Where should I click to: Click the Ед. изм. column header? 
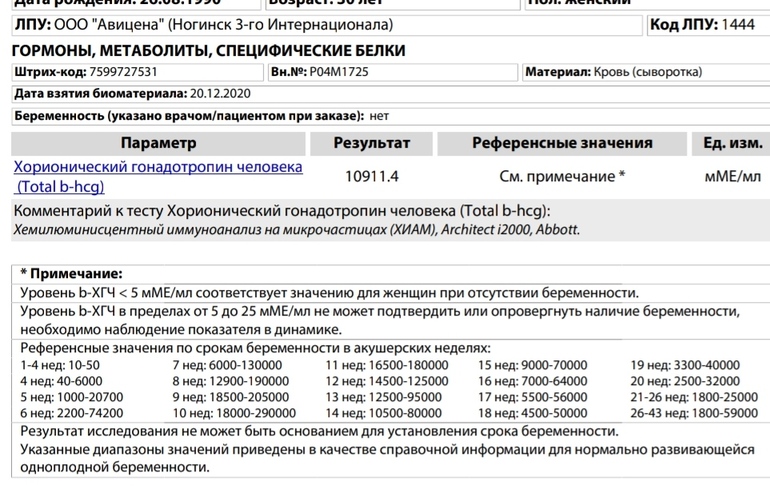point(732,143)
